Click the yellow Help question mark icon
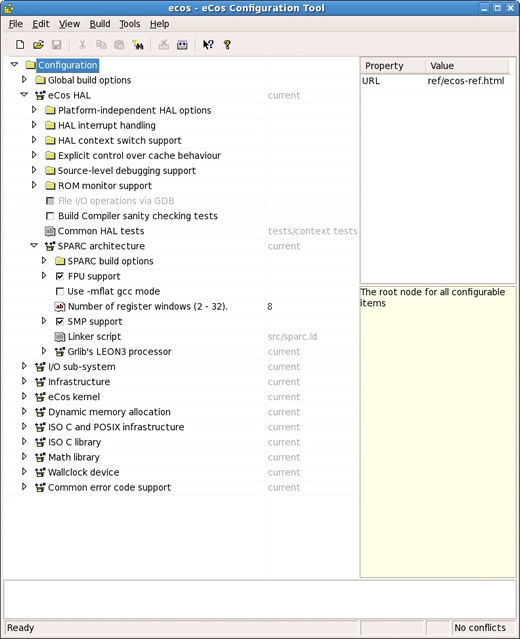 pyautogui.click(x=227, y=44)
